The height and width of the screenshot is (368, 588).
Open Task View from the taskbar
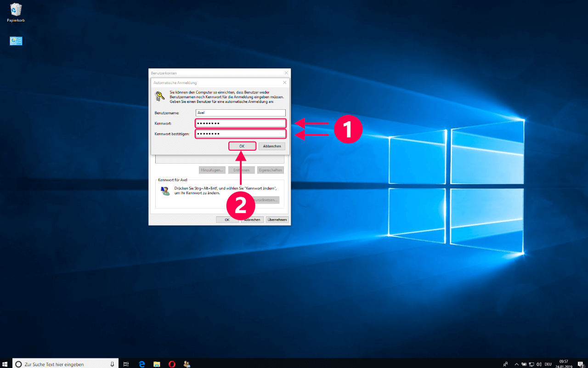point(126,364)
